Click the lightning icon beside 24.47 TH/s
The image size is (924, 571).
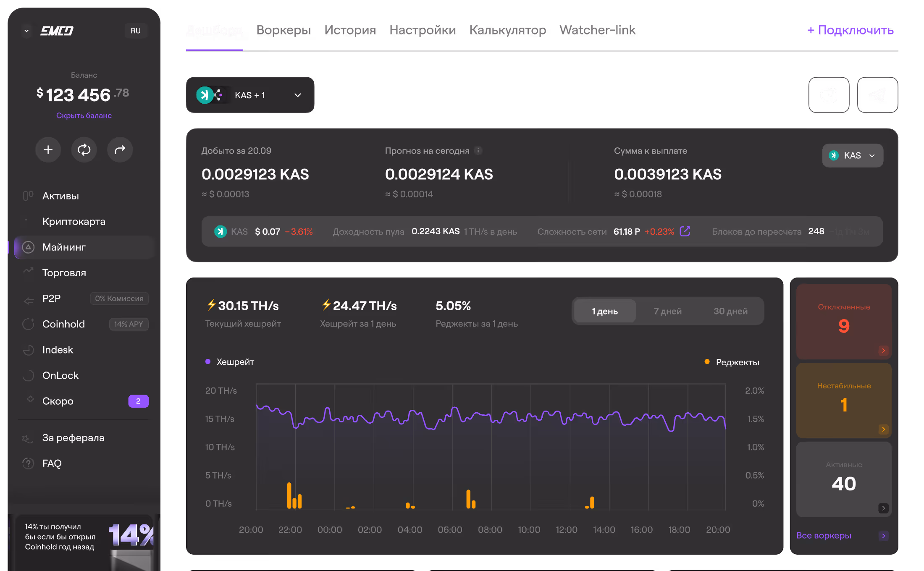pos(326,305)
